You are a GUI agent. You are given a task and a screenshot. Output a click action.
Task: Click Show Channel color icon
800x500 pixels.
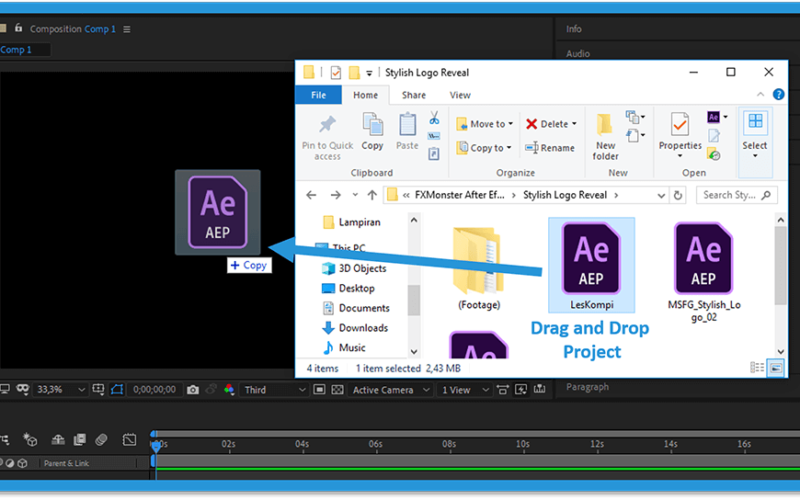[x=229, y=390]
